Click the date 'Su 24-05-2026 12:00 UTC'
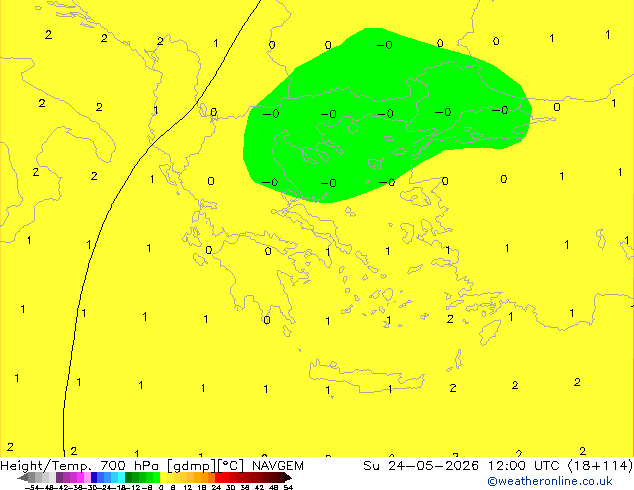The image size is (634, 490). pyautogui.click(x=463, y=466)
